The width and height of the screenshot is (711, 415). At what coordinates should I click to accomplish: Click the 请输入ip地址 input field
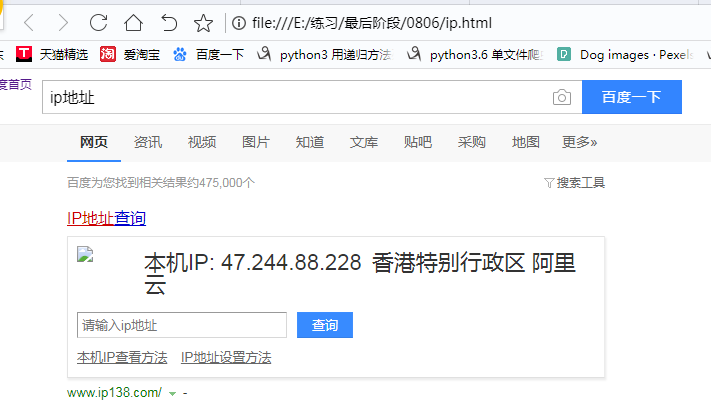[182, 325]
